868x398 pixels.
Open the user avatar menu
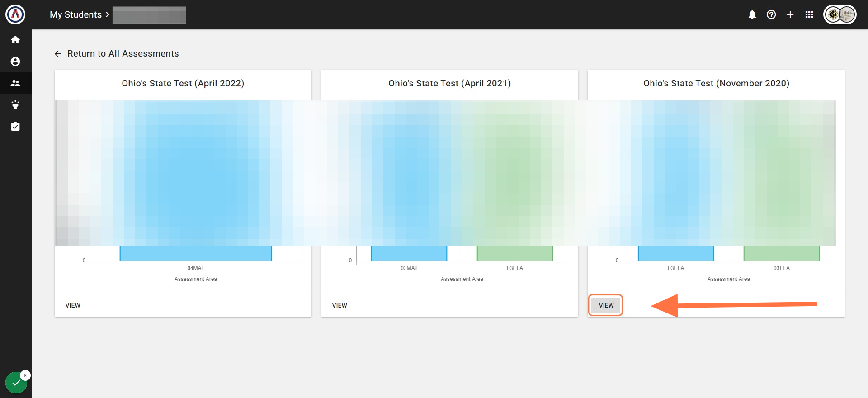tap(840, 14)
